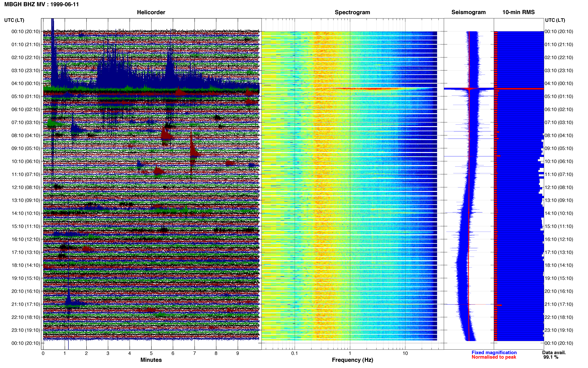Click the red high-energy streak in the Spectrogram
This screenshot has width=588, height=368.
point(370,89)
